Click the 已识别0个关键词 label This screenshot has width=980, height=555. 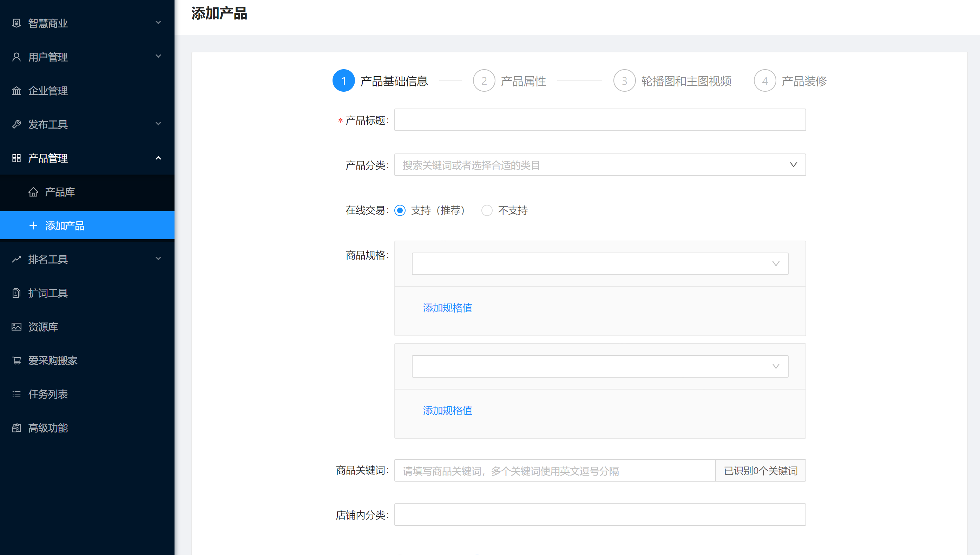[761, 471]
